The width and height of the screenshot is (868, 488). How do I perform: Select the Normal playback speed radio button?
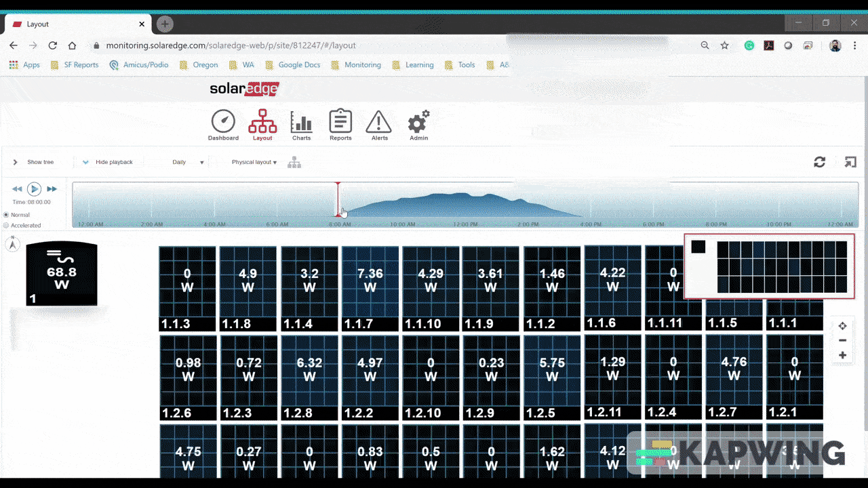(7, 215)
